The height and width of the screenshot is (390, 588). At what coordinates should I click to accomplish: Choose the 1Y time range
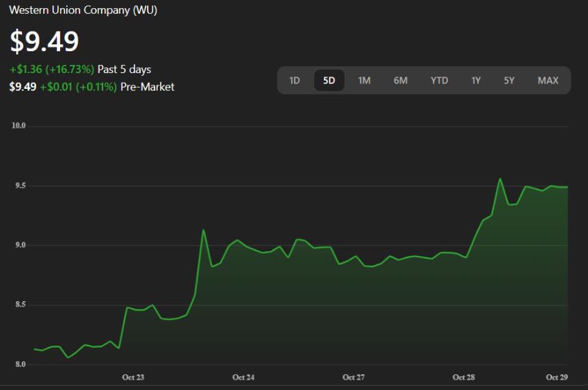point(476,81)
